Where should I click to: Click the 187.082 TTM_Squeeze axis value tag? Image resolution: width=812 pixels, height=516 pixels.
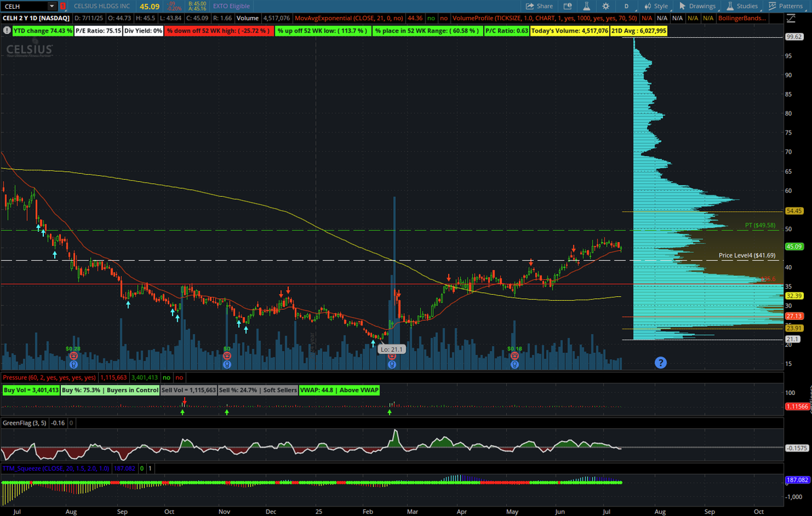coord(796,479)
